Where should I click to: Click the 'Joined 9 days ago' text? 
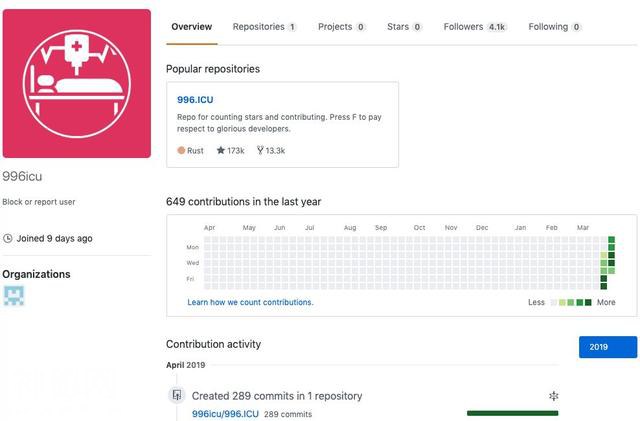click(x=55, y=238)
